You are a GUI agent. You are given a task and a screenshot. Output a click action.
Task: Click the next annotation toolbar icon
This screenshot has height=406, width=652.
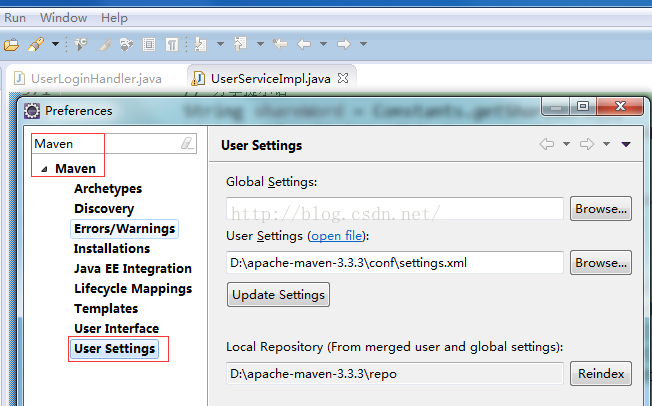200,44
